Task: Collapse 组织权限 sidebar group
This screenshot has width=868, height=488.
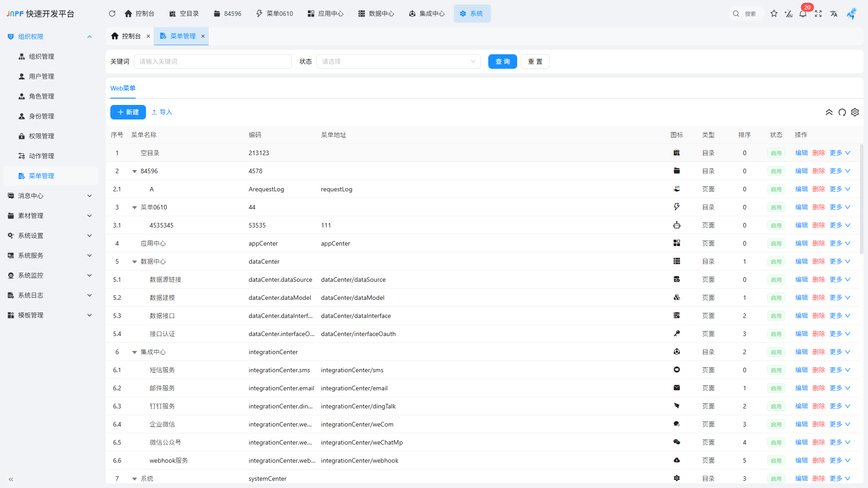Action: [51, 37]
